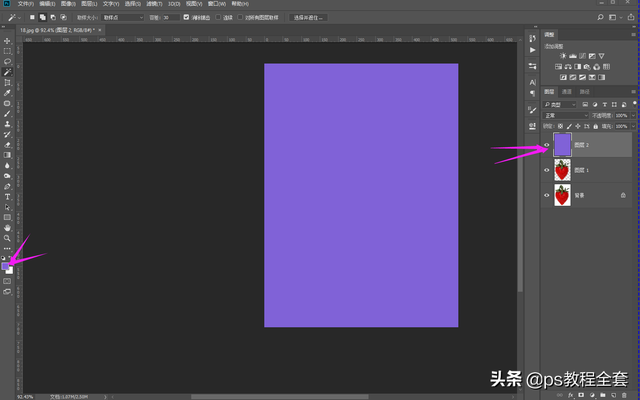Screen dimensions: 640x400
Task: Select the Hand tool
Action: click(7, 228)
